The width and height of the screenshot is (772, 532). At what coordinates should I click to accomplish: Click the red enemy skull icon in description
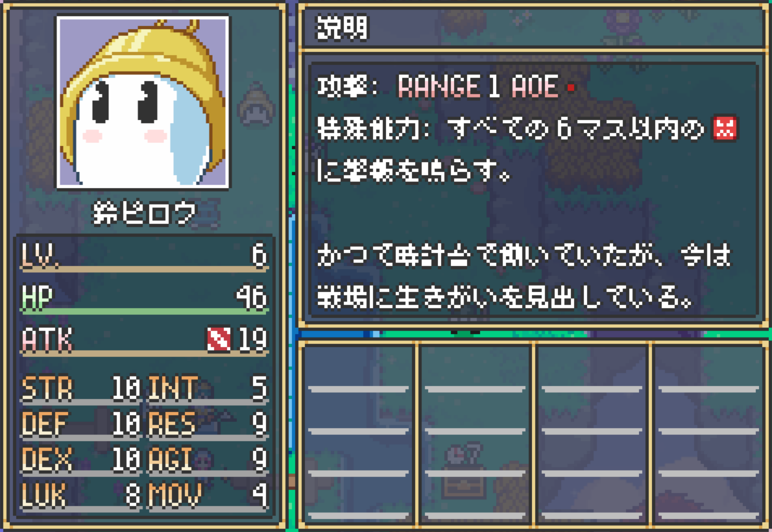coord(725,128)
